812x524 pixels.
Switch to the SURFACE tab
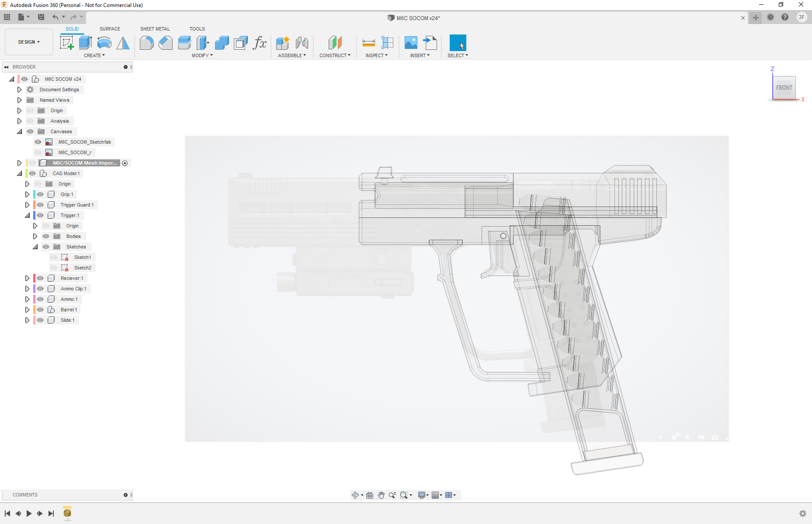click(x=110, y=29)
